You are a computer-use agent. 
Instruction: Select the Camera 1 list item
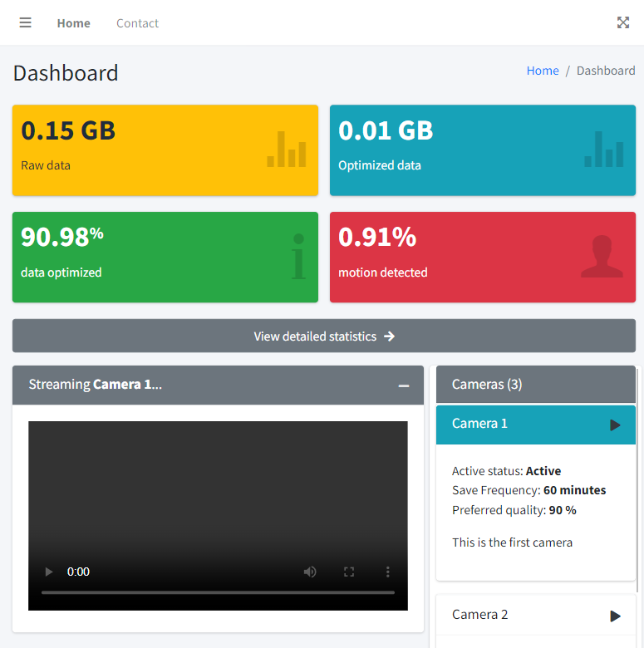(x=536, y=425)
